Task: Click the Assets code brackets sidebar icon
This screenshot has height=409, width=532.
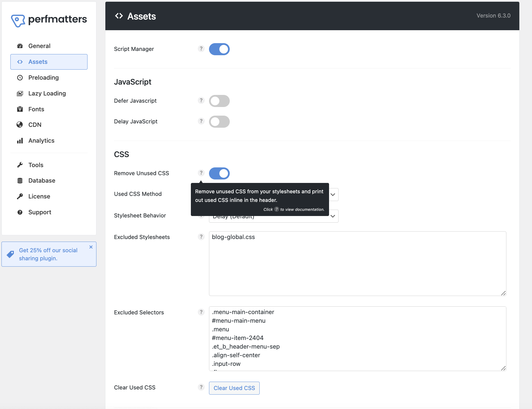Action: point(20,62)
